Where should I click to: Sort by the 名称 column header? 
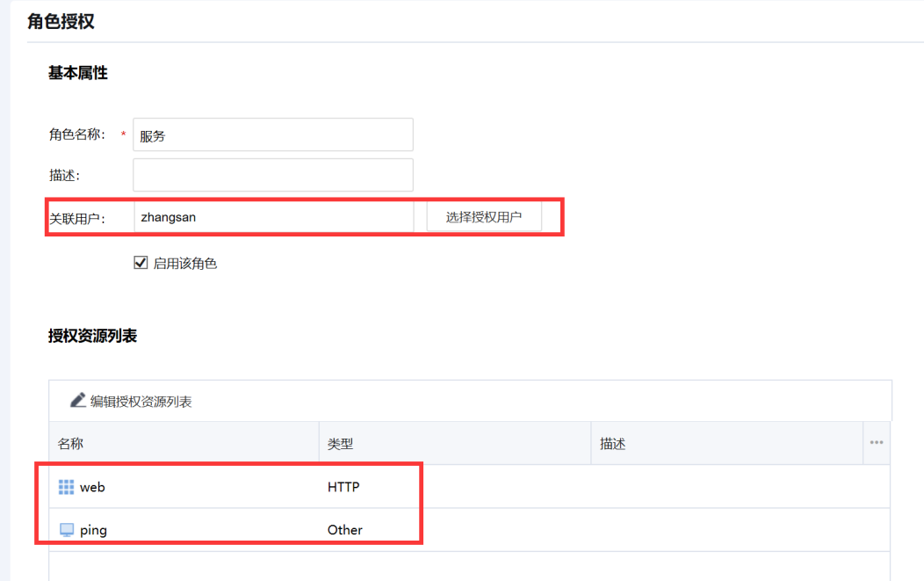coord(70,444)
